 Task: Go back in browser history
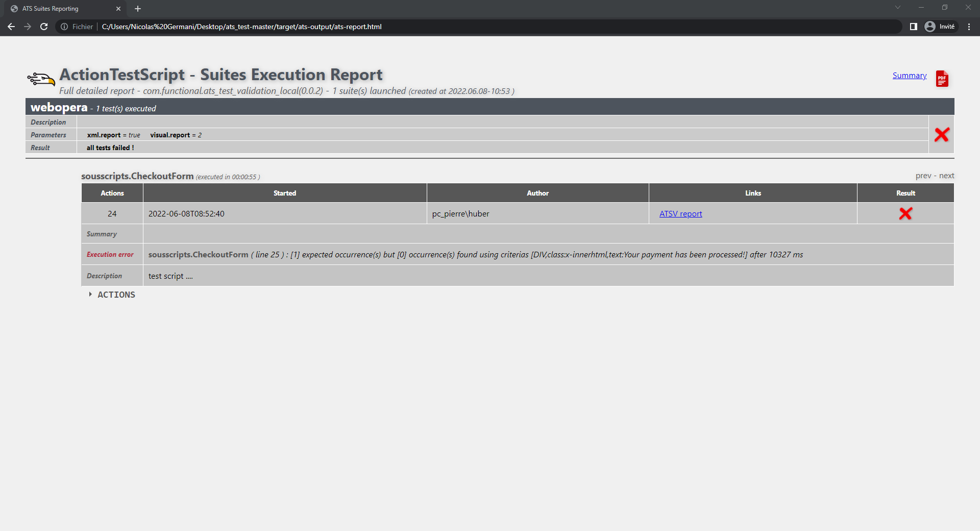click(11, 27)
